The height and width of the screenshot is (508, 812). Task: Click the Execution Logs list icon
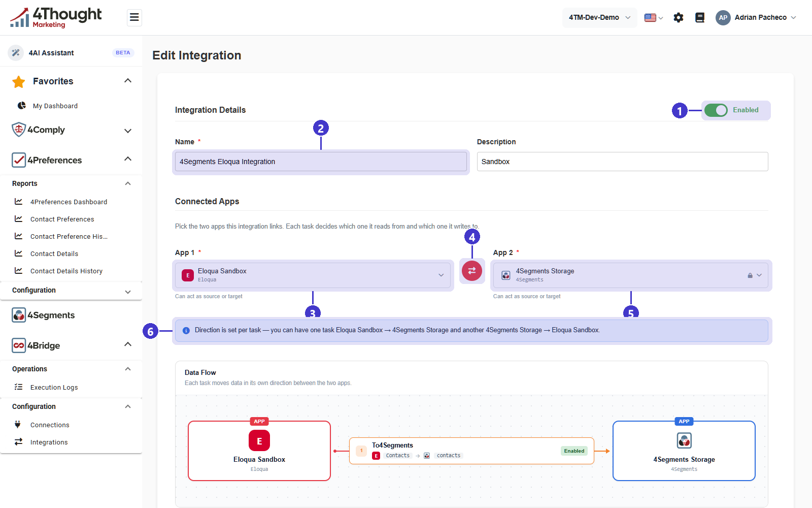[18, 387]
